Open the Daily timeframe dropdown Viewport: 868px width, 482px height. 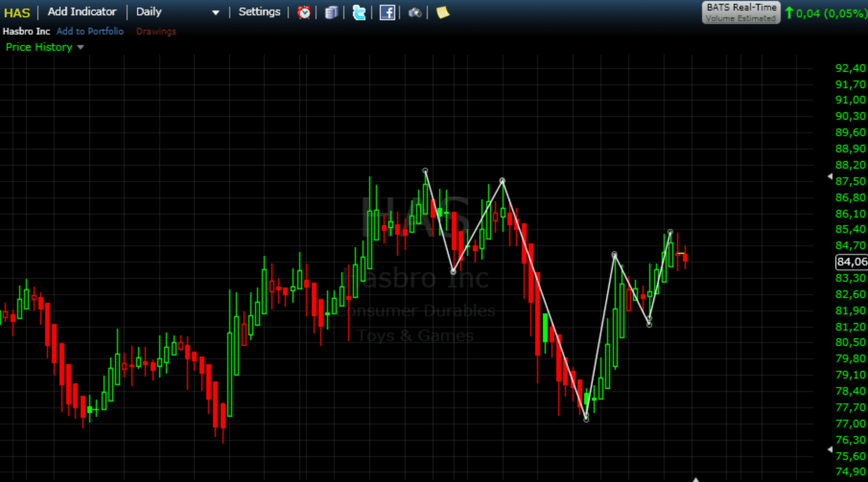click(x=177, y=12)
